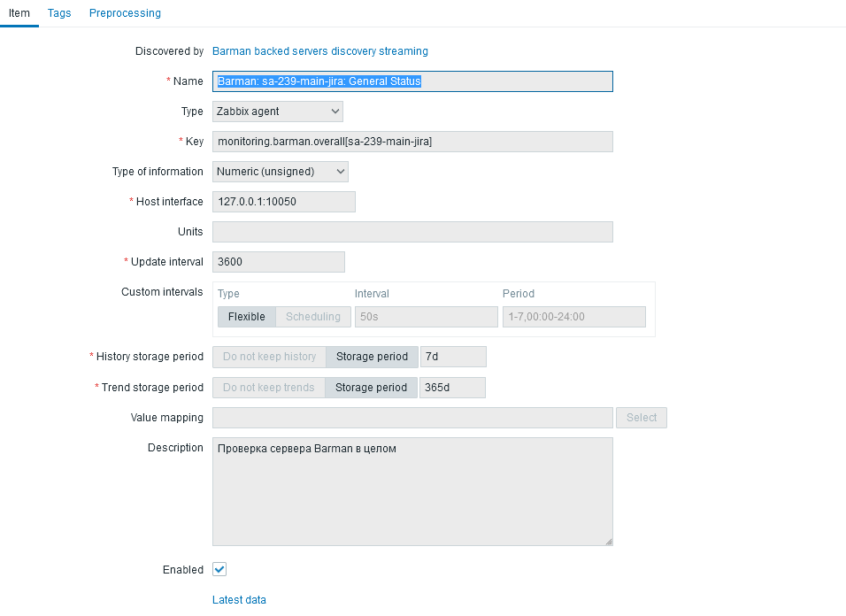Click Update interval field showing 3600
The height and width of the screenshot is (616, 846).
pyautogui.click(x=279, y=262)
